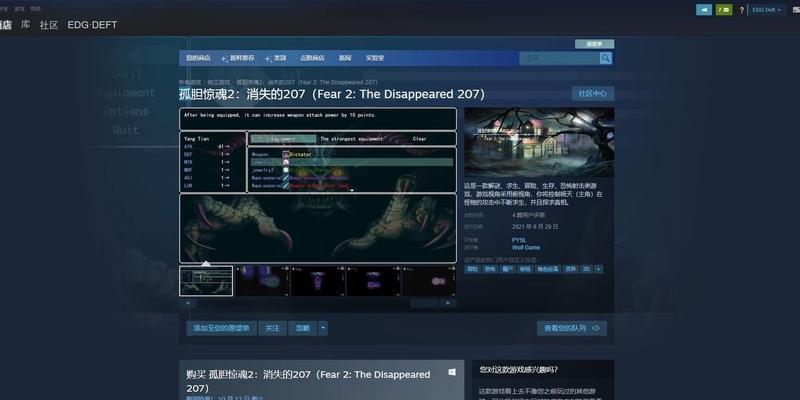Click the 4 篇用户评测 reviews text
Screen dimensions: 800x400
[x=528, y=216]
